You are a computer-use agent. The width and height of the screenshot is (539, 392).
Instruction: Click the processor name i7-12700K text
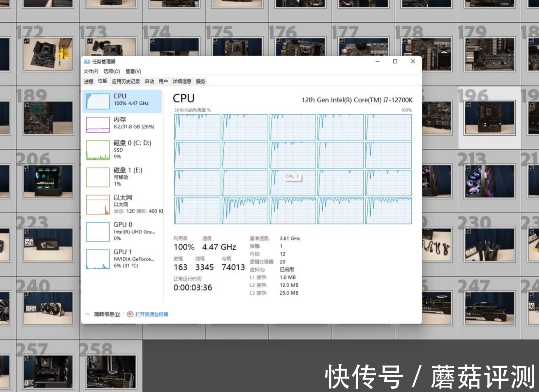tap(357, 100)
